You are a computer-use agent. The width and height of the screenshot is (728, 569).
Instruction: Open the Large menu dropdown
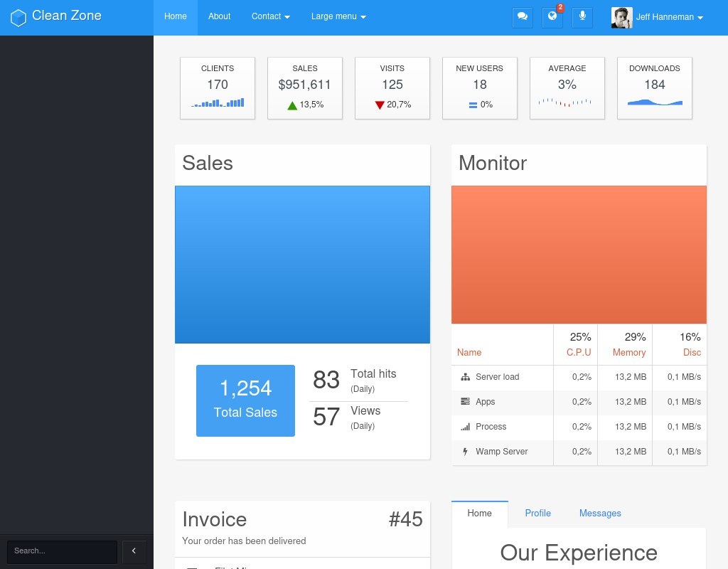(x=338, y=17)
